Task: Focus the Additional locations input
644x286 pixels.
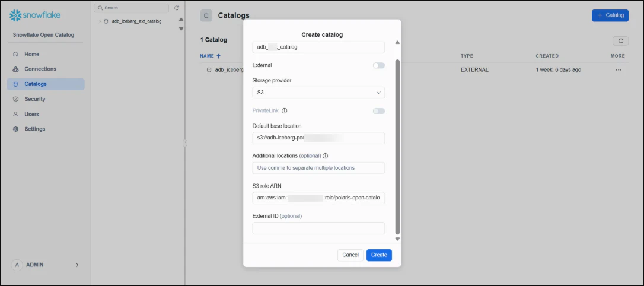Action: click(318, 168)
